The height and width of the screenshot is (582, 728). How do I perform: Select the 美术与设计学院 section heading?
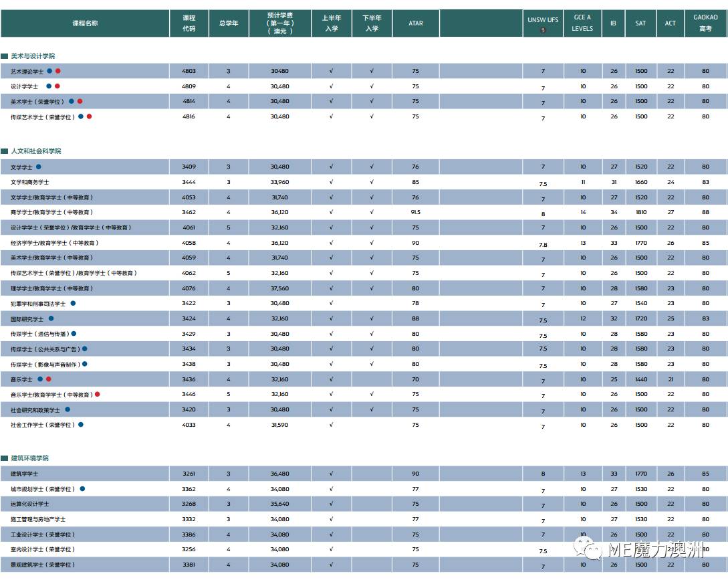(33, 56)
